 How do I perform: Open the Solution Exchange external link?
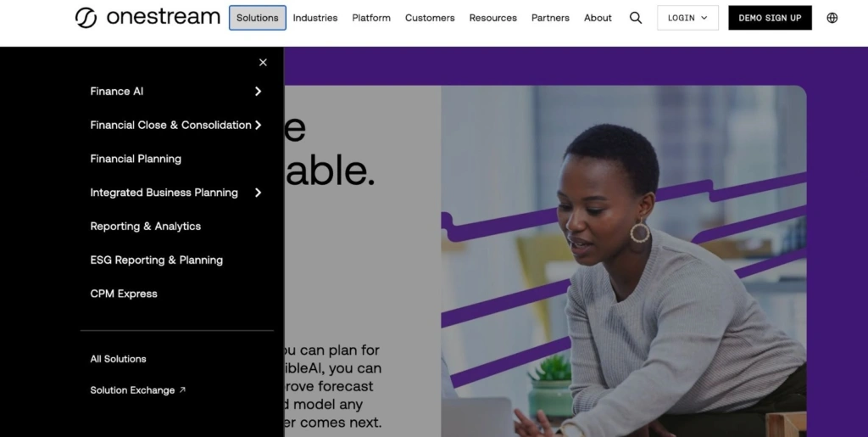point(137,390)
